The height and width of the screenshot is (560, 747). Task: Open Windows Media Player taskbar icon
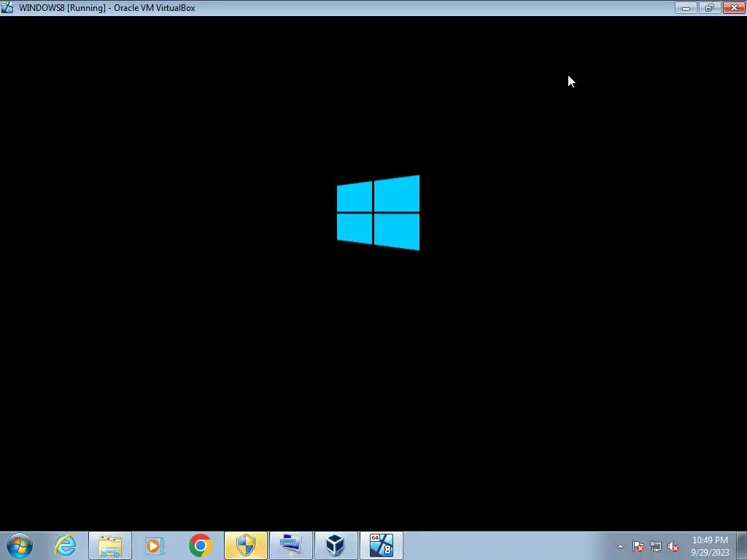(x=155, y=545)
